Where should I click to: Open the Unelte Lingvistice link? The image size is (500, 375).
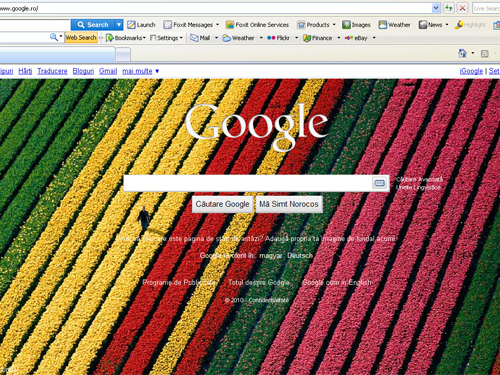tap(418, 187)
